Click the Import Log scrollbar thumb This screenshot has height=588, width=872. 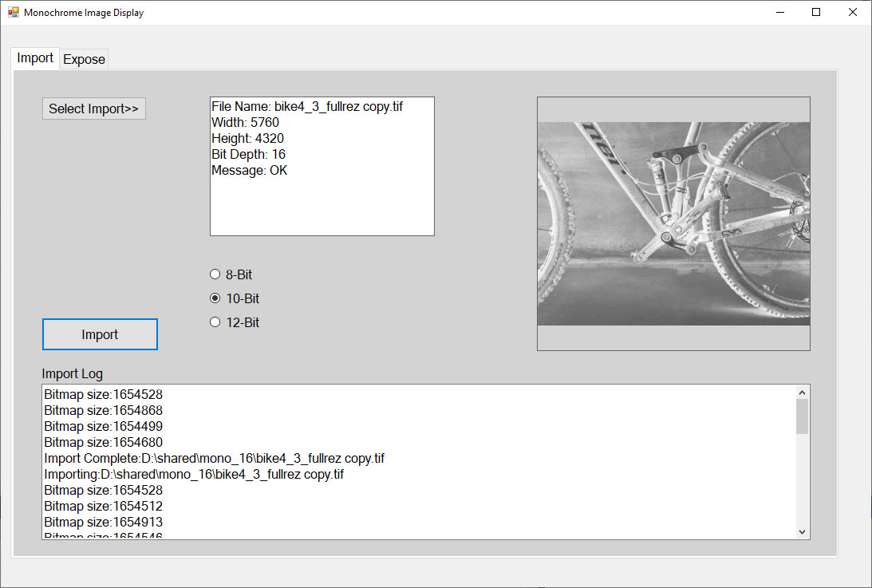803,416
